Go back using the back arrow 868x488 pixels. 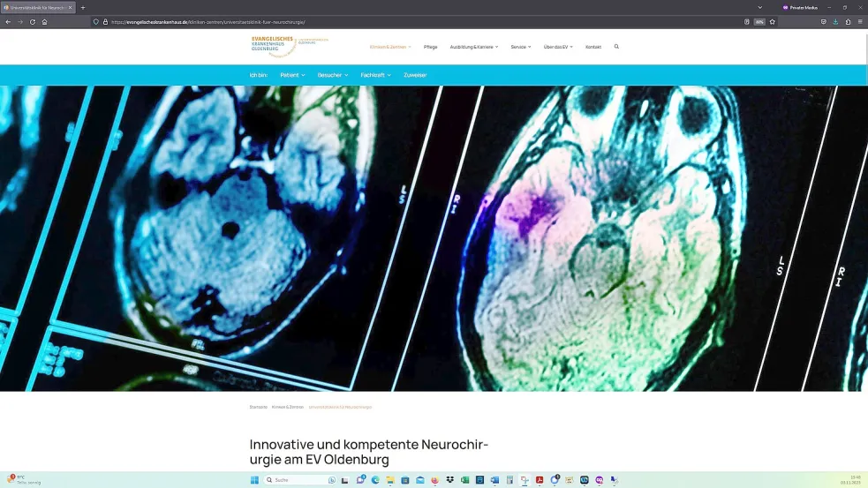click(x=8, y=21)
